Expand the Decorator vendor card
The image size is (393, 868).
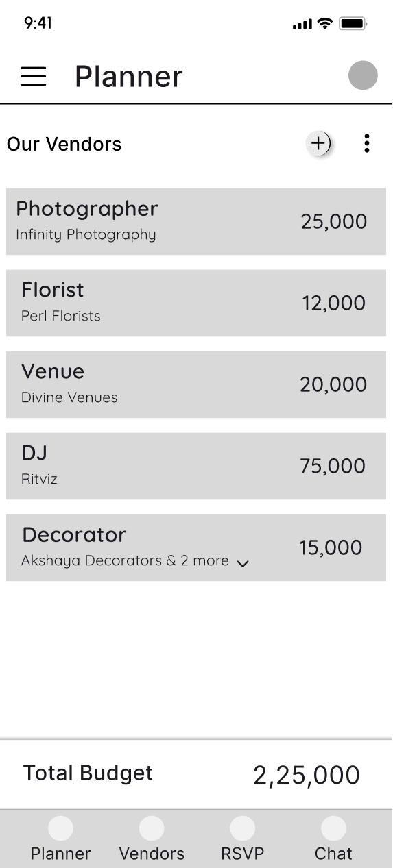click(x=196, y=547)
